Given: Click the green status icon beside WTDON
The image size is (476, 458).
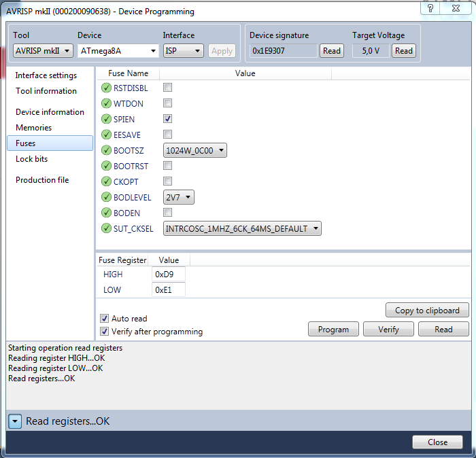Looking at the screenshot, I should (x=106, y=103).
